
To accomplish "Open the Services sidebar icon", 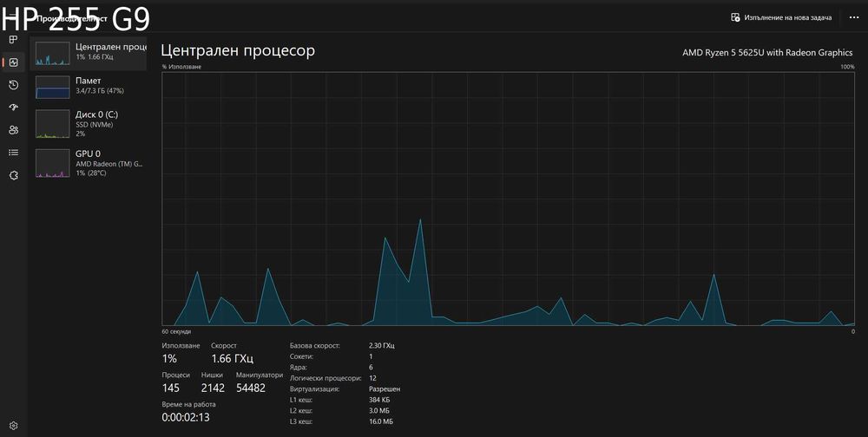I will point(13,175).
